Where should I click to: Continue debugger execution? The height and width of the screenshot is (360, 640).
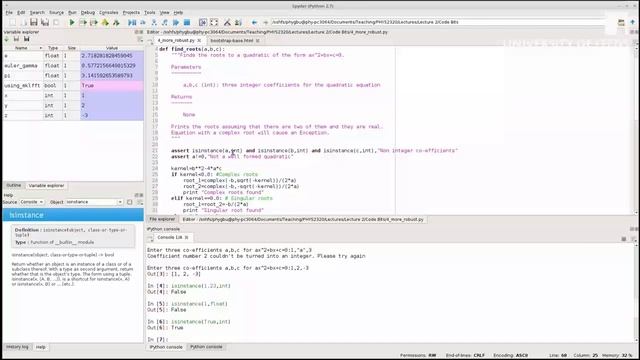click(176, 22)
